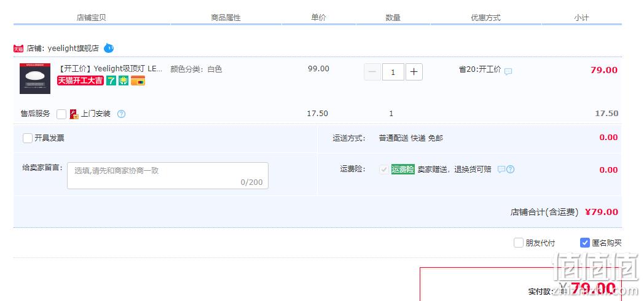
Task: Click the store name yeelight旗舰店
Action: click(x=73, y=48)
